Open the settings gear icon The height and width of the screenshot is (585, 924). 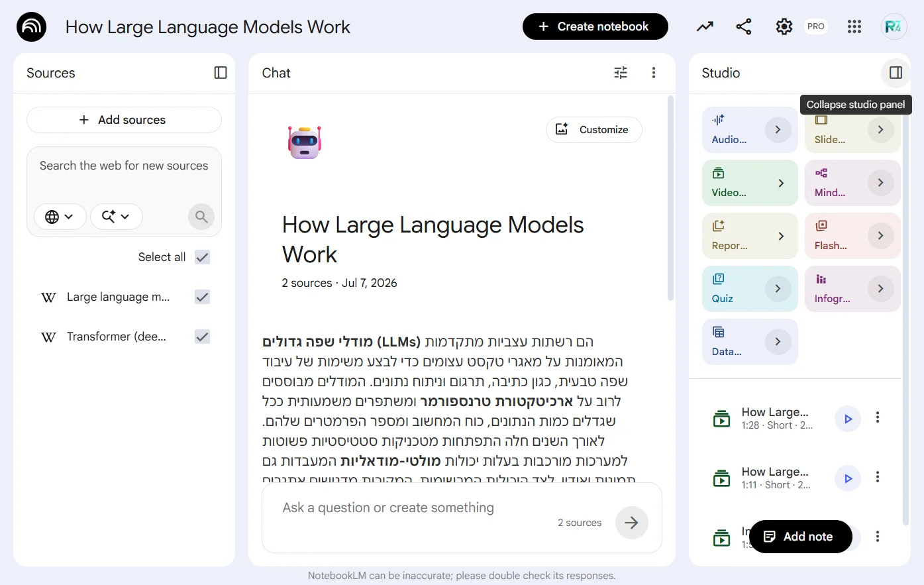(x=784, y=27)
